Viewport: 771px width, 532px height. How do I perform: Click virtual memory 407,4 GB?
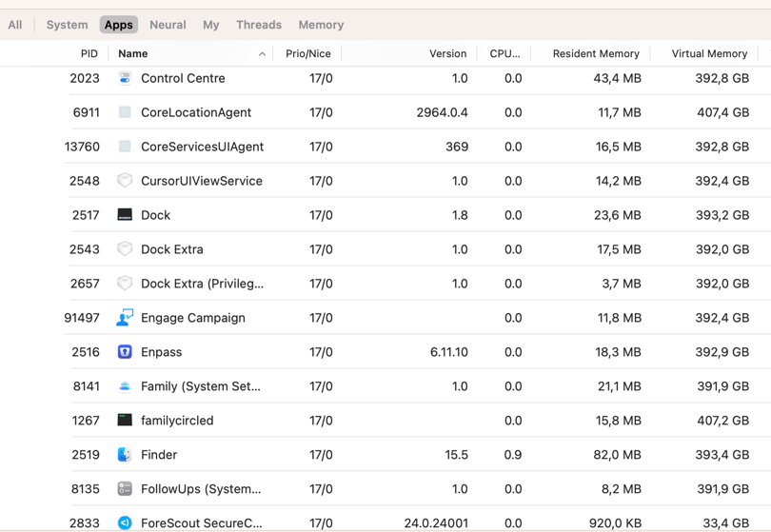(x=722, y=112)
